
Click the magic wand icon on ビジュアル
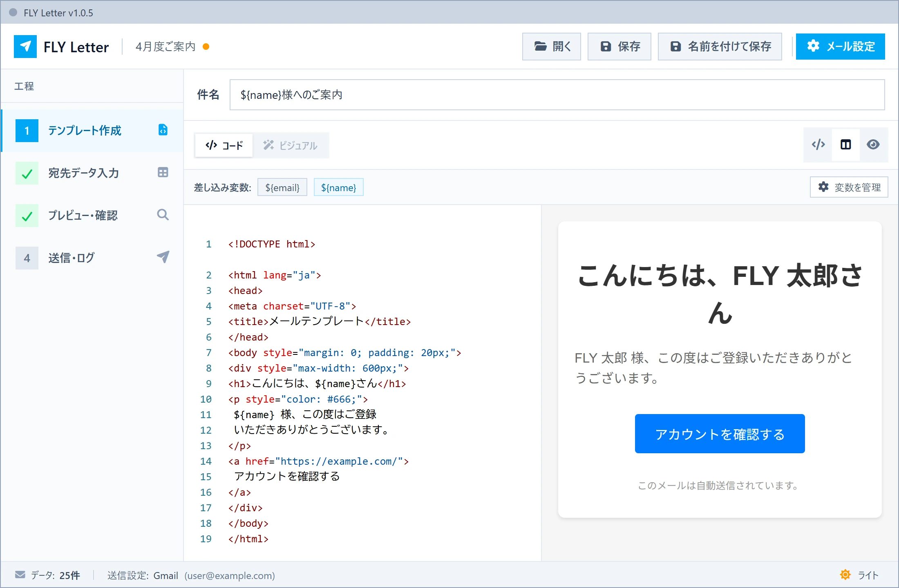coord(268,145)
